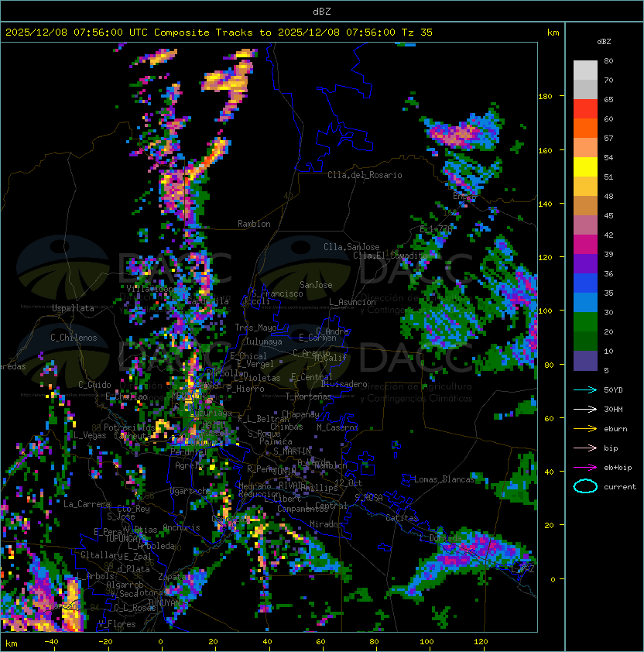Click the 'S_ROSA' map label

tap(368, 497)
